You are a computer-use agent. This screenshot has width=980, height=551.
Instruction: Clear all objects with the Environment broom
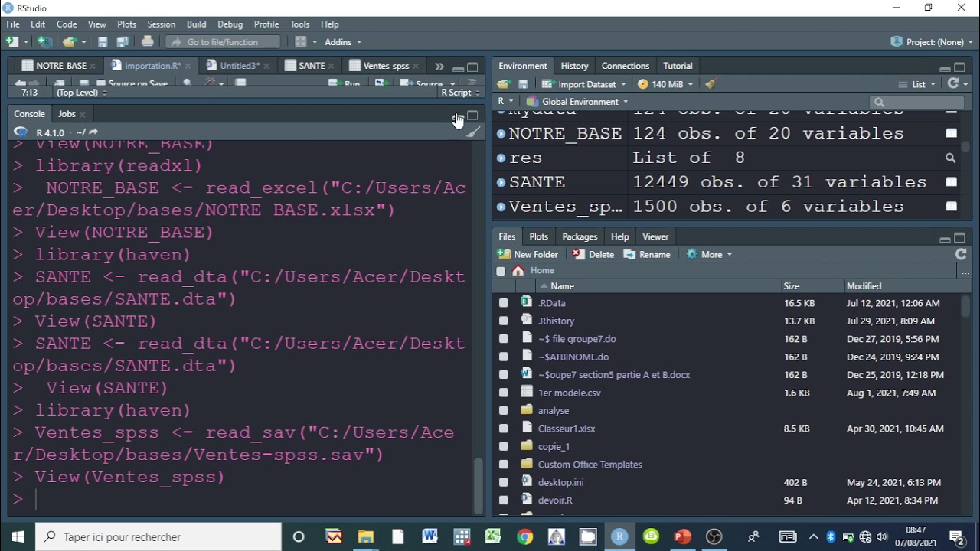pyautogui.click(x=710, y=84)
